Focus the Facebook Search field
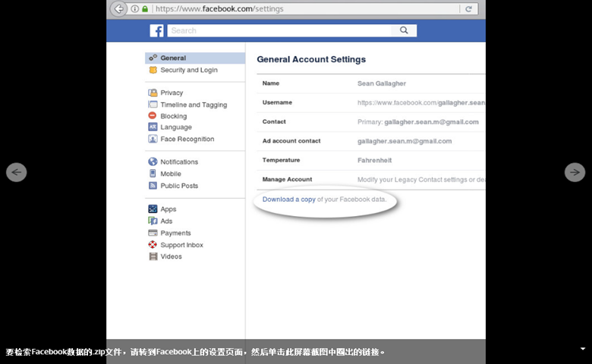The height and width of the screenshot is (364, 592). click(x=279, y=30)
